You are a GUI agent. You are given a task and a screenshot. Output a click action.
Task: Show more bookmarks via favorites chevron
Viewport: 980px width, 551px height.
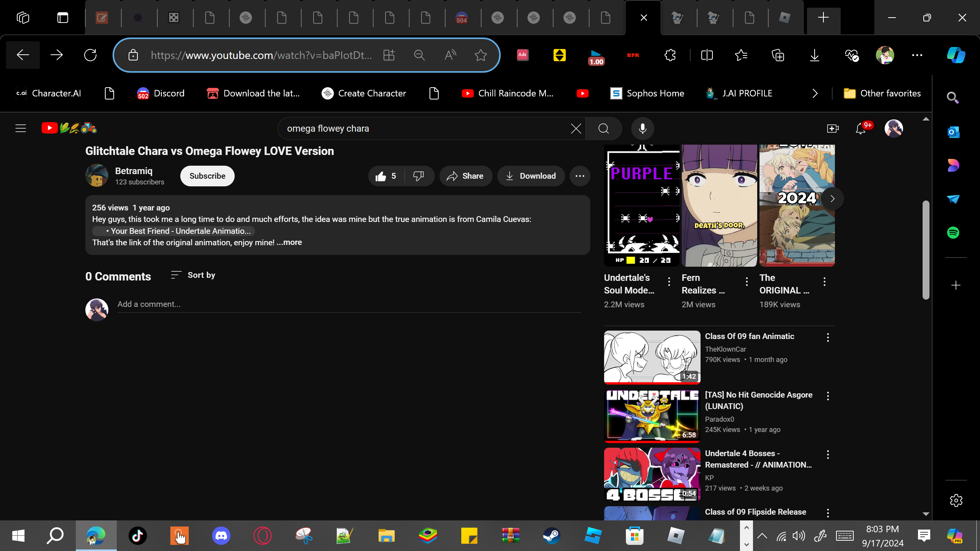815,93
